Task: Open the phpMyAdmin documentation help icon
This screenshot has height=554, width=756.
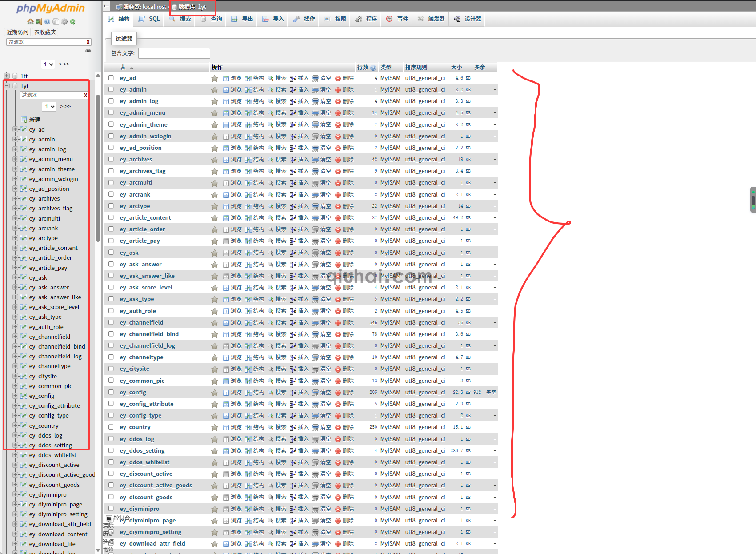Action: 47,21
